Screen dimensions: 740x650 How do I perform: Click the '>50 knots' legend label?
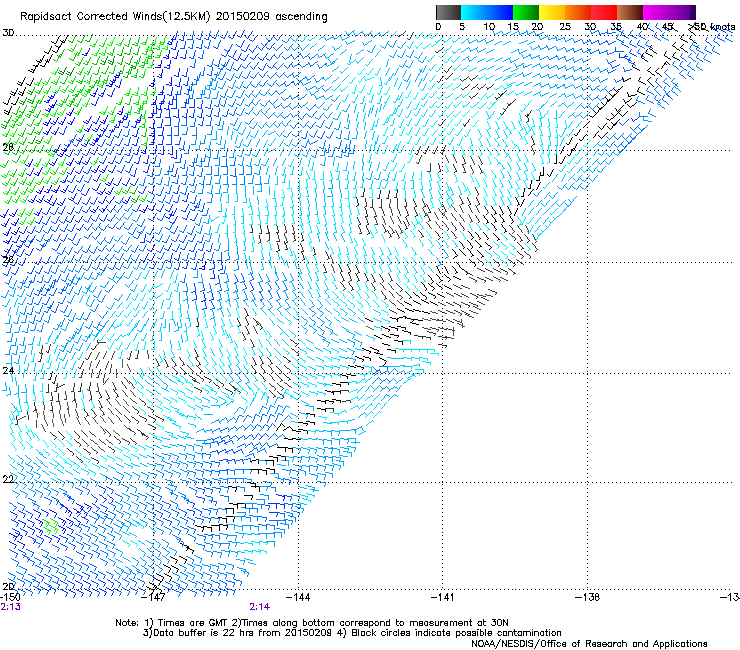[x=712, y=26]
